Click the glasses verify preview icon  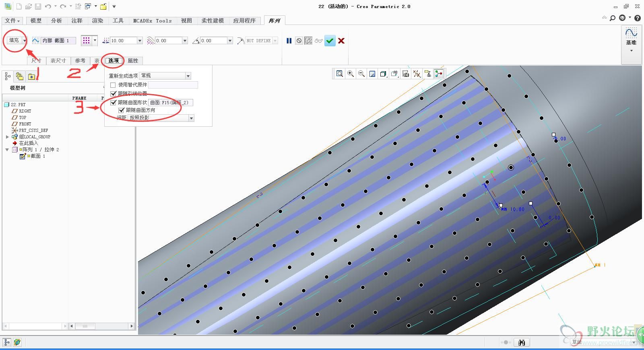(319, 41)
